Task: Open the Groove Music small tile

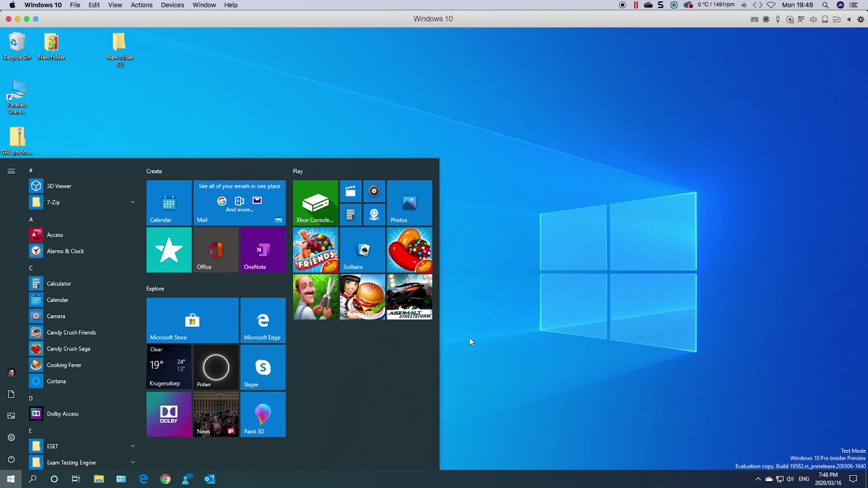Action: pos(374,191)
